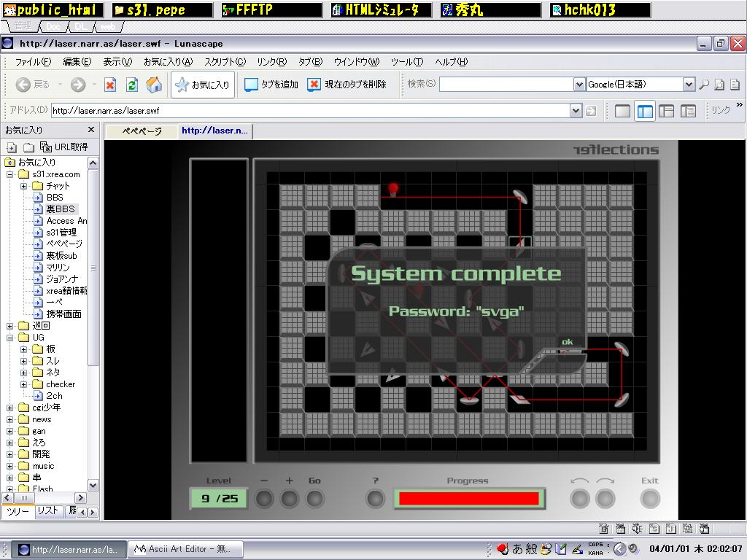Switch to Ascii Art Editor in the taskbar

186,550
